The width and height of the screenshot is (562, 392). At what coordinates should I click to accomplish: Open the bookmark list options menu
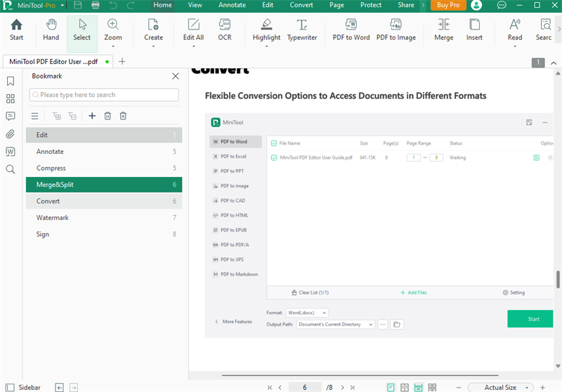(34, 116)
